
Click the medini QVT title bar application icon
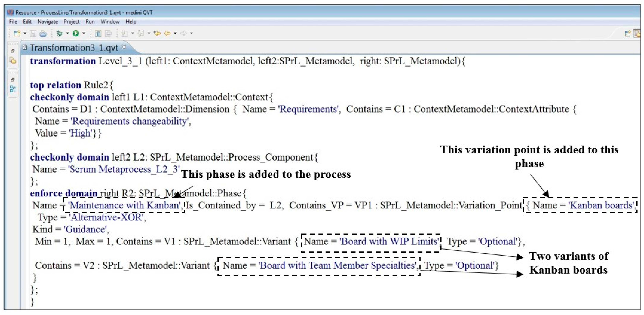click(11, 12)
